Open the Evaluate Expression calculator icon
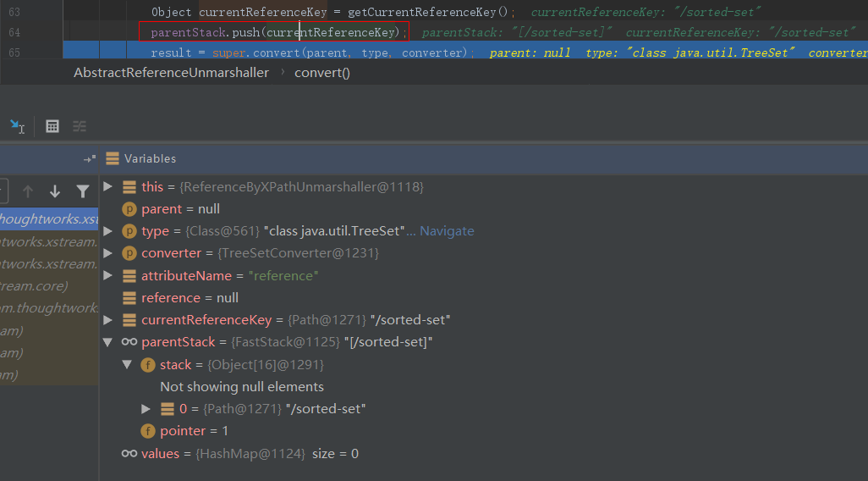This screenshot has width=868, height=481. (x=52, y=126)
